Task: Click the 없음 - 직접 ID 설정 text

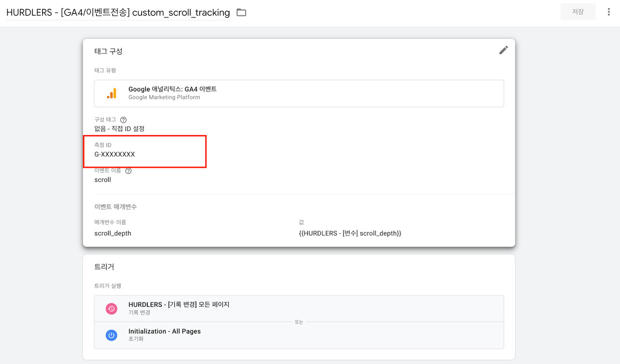Action: (120, 129)
